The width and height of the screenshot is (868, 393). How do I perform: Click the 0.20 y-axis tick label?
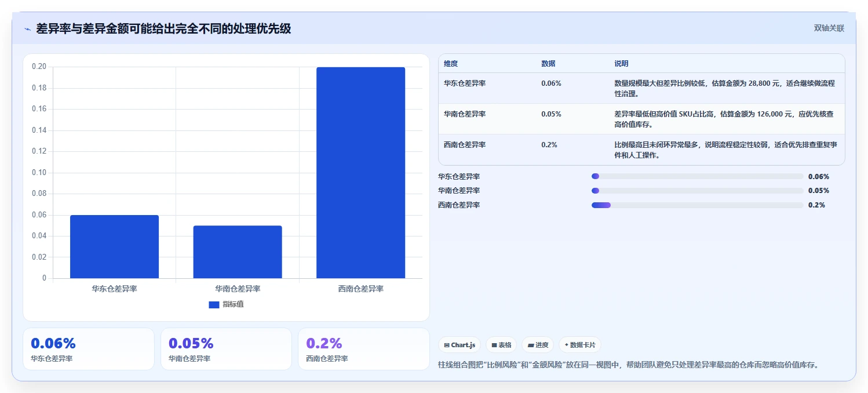pyautogui.click(x=39, y=67)
